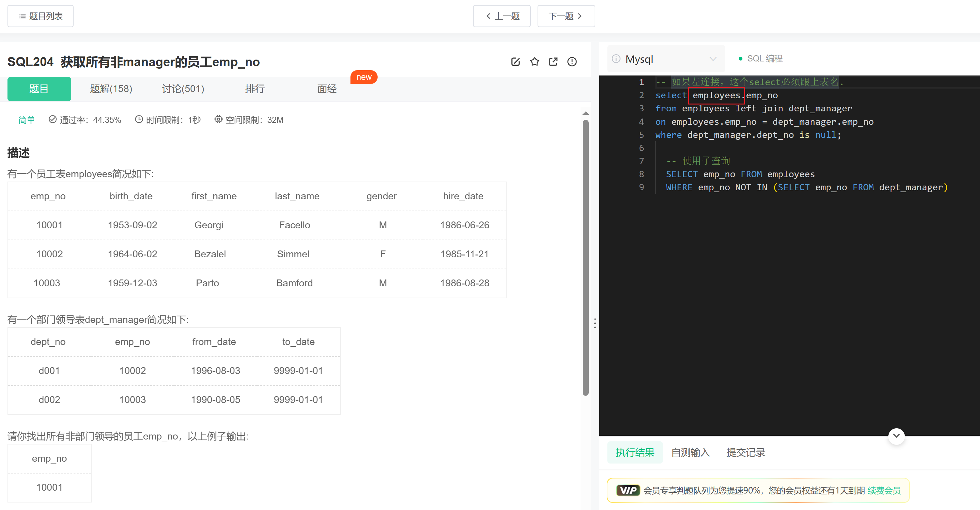
Task: Click the description panel vertical scrollbar thumb
Action: point(586,258)
